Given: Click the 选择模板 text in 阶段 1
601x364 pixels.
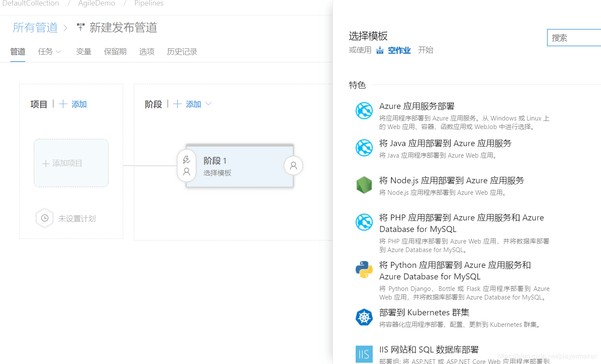Looking at the screenshot, I should click(217, 173).
